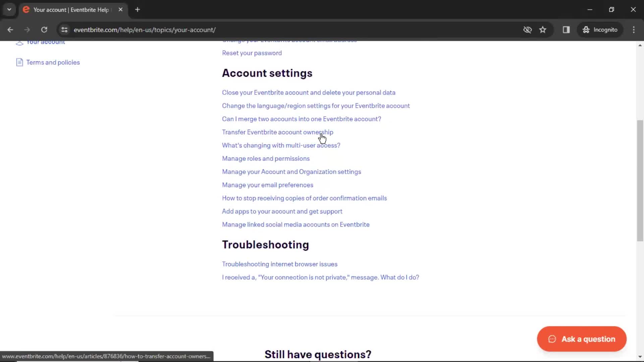Open Reset your password article
Screen dimensions: 644x362
click(252, 53)
